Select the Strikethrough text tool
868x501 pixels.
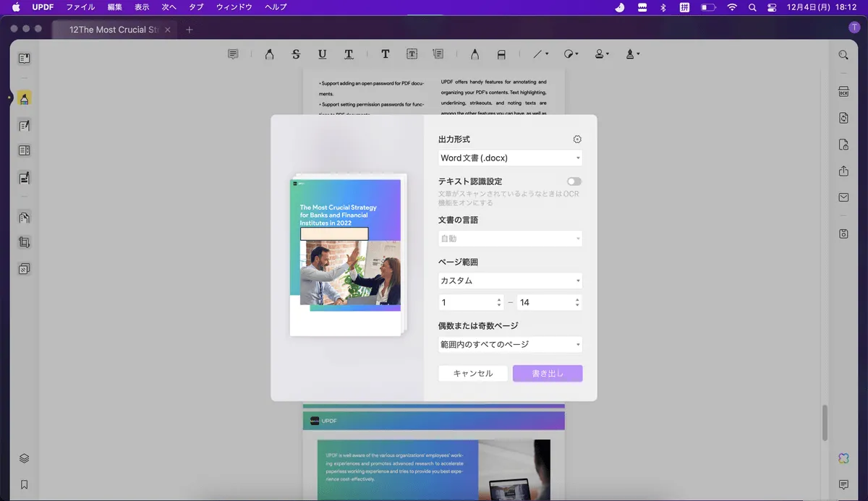click(x=296, y=54)
